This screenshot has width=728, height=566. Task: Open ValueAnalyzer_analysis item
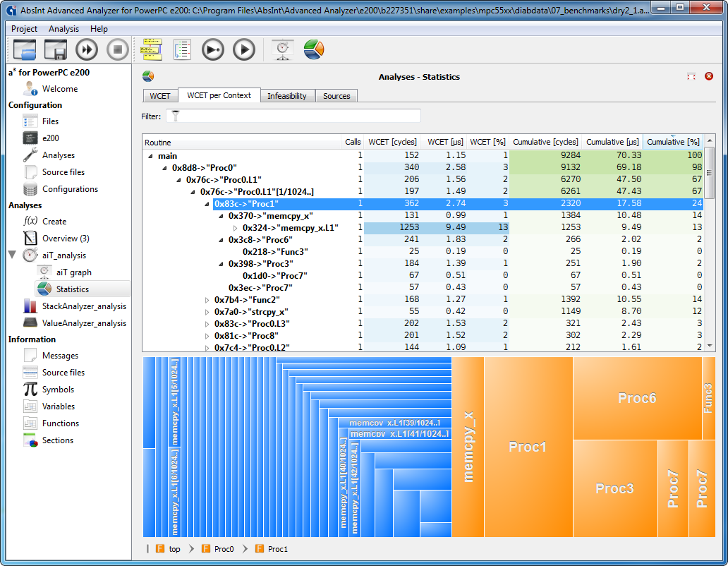click(84, 323)
